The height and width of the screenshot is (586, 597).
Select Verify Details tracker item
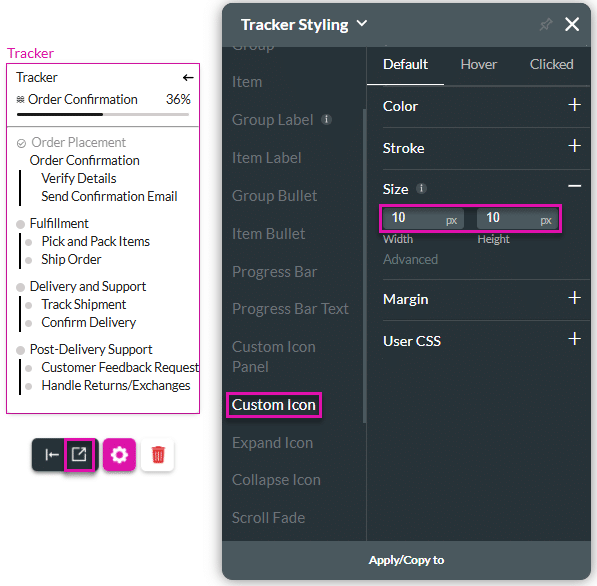[x=79, y=179]
